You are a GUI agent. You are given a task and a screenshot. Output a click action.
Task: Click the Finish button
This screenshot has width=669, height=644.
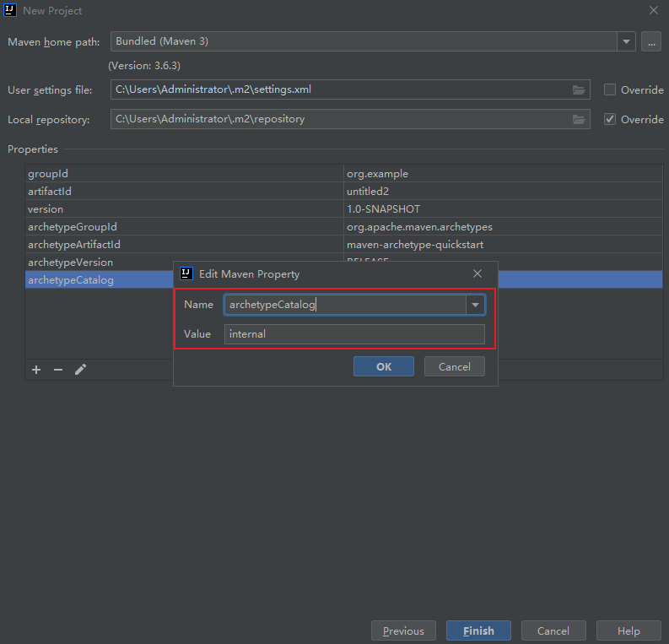point(478,630)
